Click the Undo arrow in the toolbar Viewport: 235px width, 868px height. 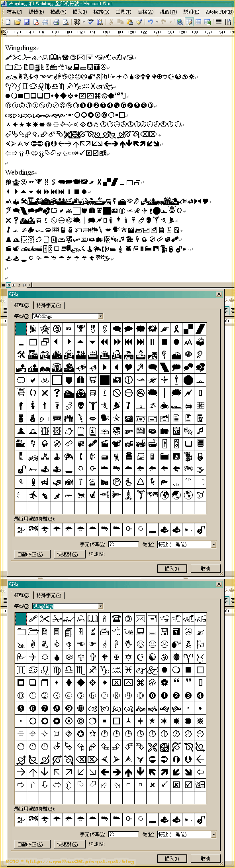pyautogui.click(x=151, y=22)
